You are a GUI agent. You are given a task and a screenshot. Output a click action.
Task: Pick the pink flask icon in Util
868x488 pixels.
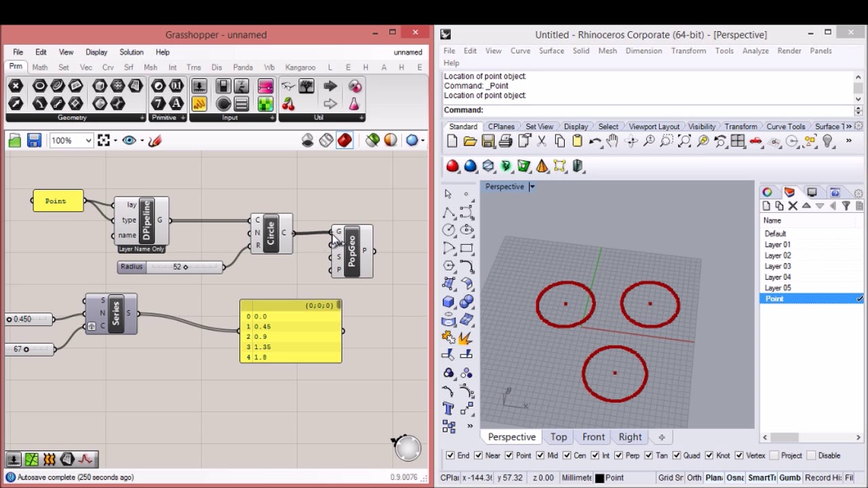click(x=354, y=104)
